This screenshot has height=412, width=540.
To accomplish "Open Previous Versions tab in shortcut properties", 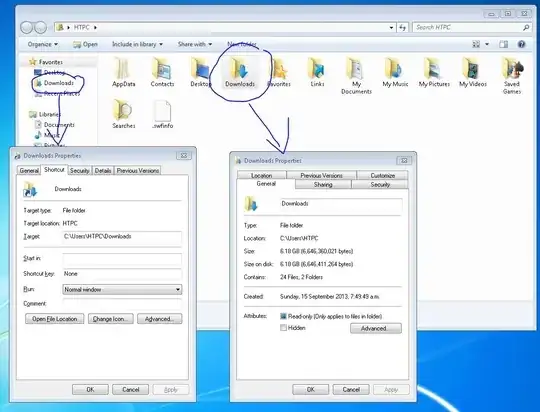I will (x=138, y=171).
